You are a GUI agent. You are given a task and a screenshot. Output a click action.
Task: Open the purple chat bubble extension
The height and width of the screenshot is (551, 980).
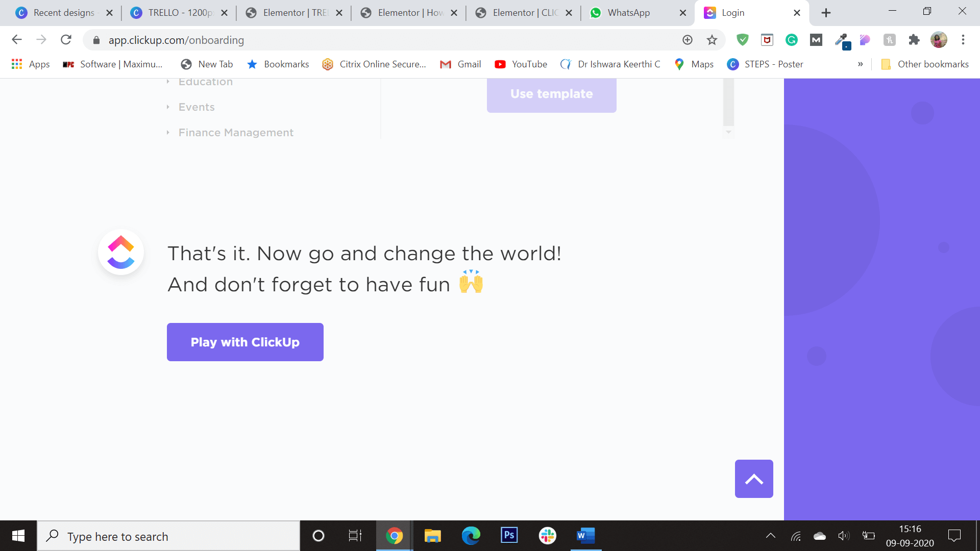pyautogui.click(x=865, y=40)
